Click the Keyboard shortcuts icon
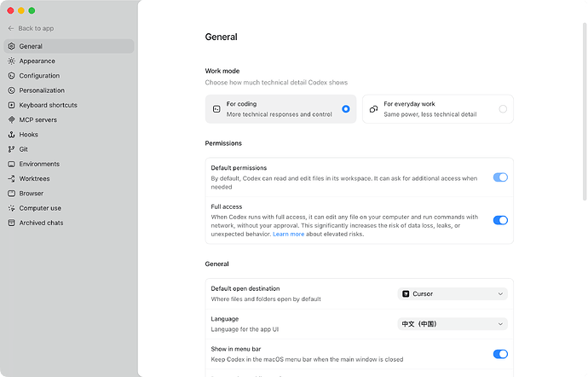Screen dimensions: 588x377 (x=12, y=105)
